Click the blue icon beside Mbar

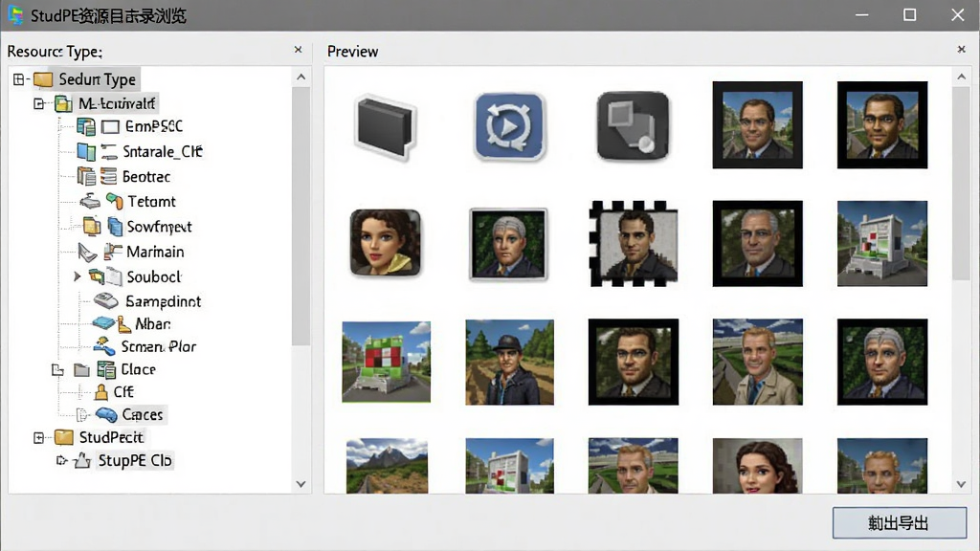[103, 323]
